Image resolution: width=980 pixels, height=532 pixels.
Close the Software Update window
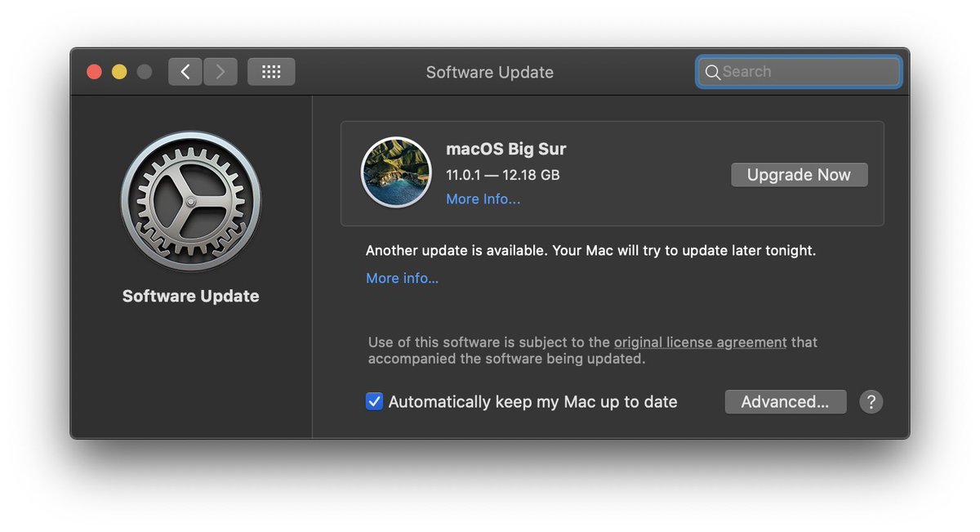coord(94,72)
